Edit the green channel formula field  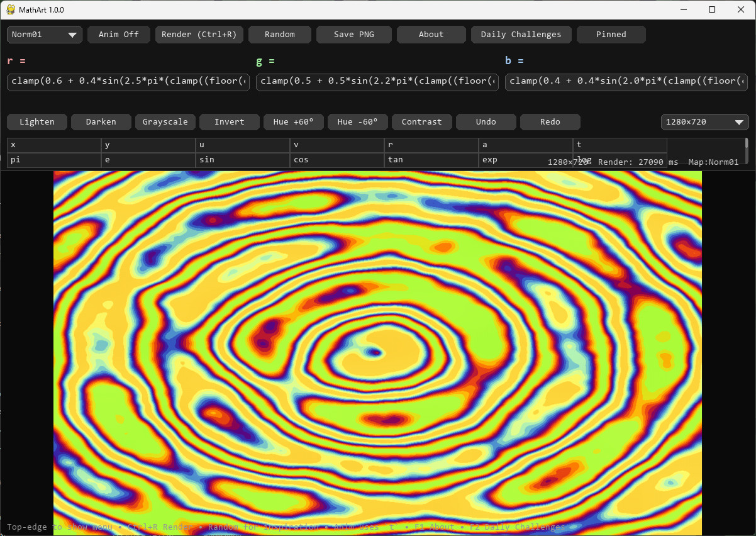pos(377,82)
